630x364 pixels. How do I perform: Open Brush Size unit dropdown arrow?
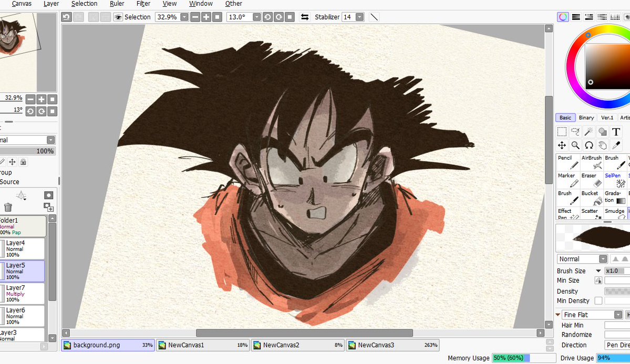click(598, 271)
